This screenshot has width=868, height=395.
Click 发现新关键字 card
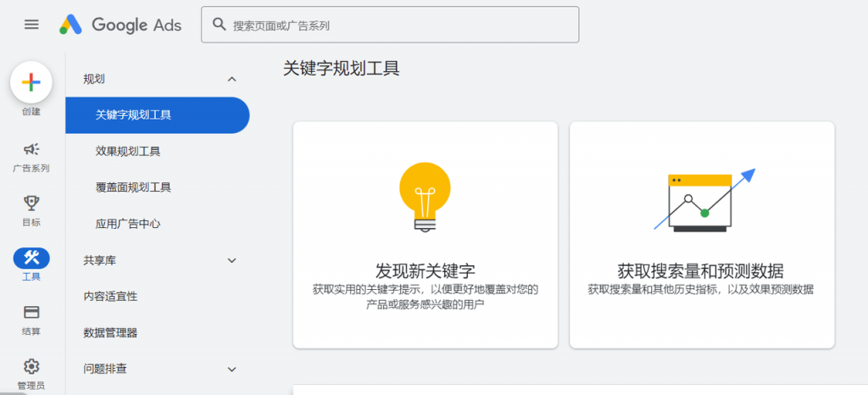point(425,235)
